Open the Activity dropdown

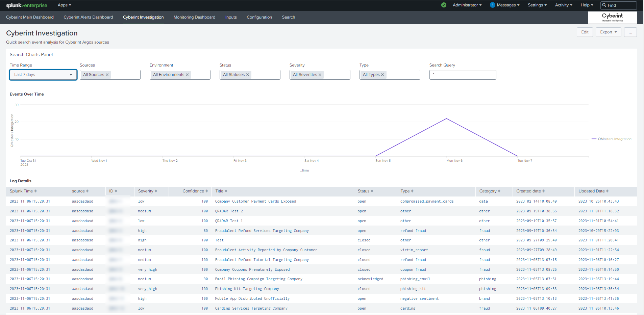tap(563, 5)
